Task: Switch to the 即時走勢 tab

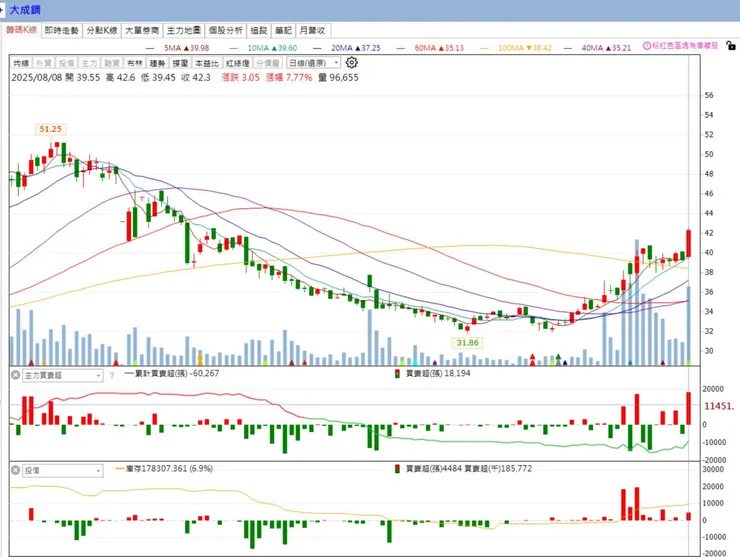Action: coord(61,30)
